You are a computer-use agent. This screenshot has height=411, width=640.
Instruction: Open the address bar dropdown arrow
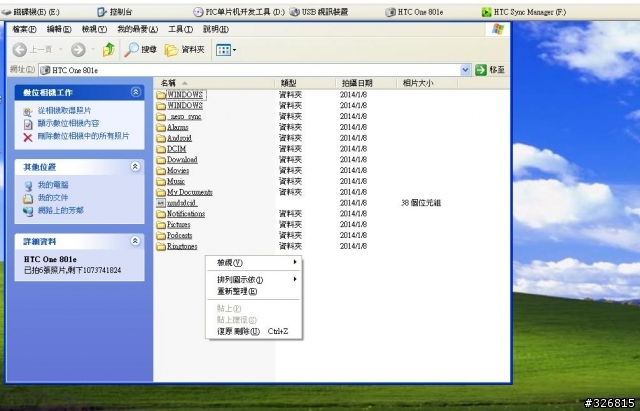click(465, 70)
